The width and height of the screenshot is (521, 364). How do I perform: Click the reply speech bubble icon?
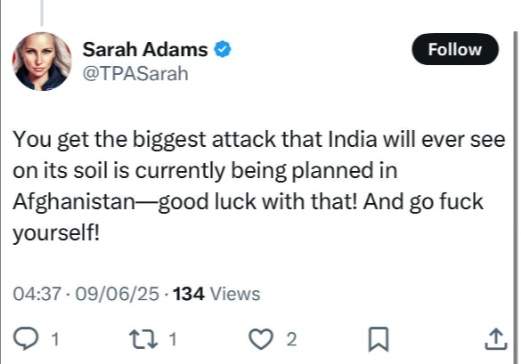[x=26, y=339]
